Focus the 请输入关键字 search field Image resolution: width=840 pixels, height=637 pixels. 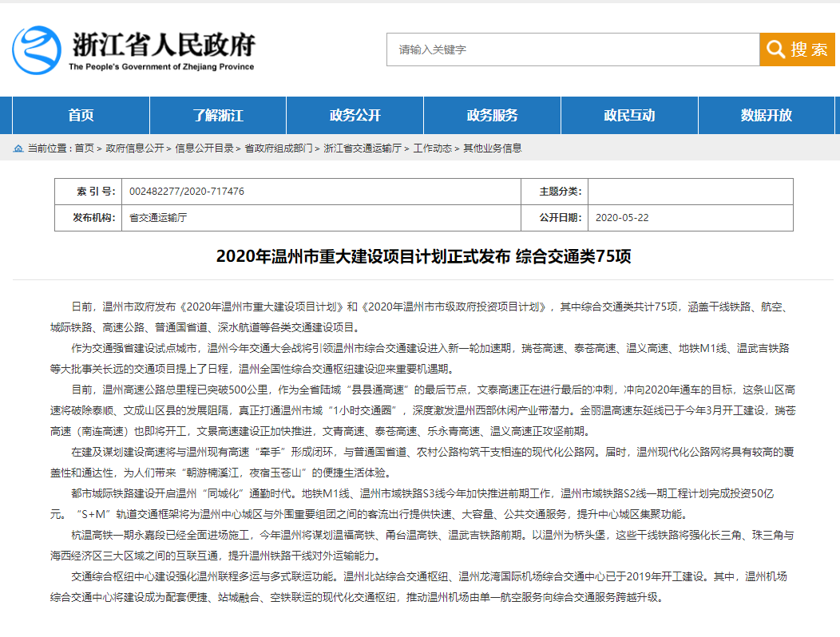coord(573,49)
